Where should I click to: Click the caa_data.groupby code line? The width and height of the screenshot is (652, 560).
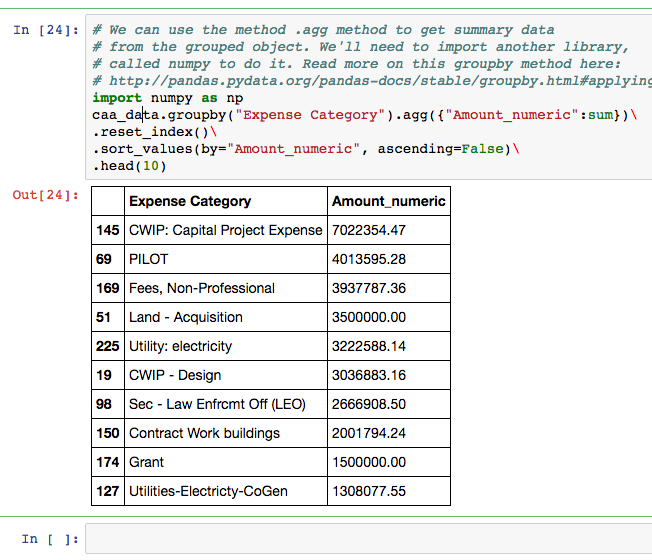pyautogui.click(x=365, y=115)
